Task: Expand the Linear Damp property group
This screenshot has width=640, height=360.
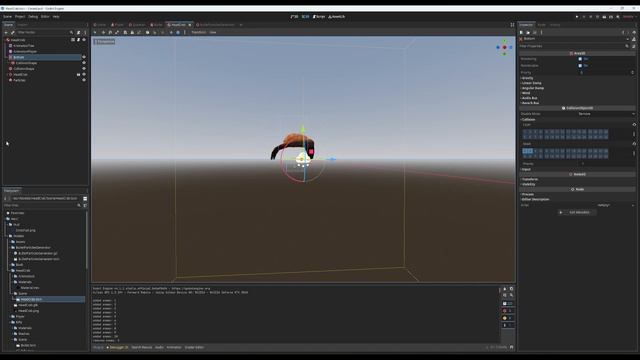Action: pos(531,83)
